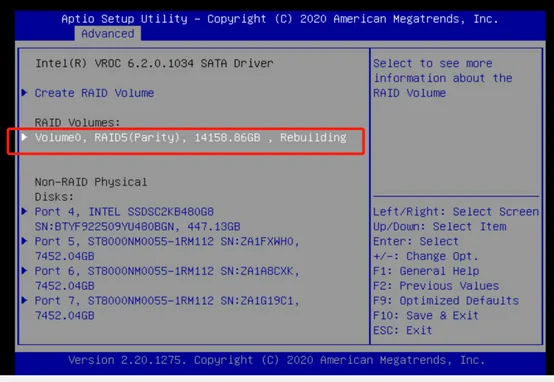Click Version 2.20.1275 footer text
The height and width of the screenshot is (382, 554).
coord(276,360)
